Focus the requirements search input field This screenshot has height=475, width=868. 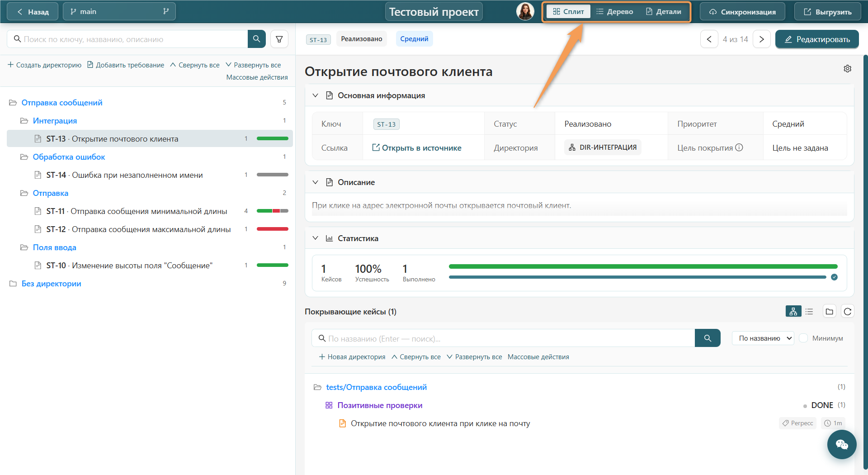coord(127,39)
